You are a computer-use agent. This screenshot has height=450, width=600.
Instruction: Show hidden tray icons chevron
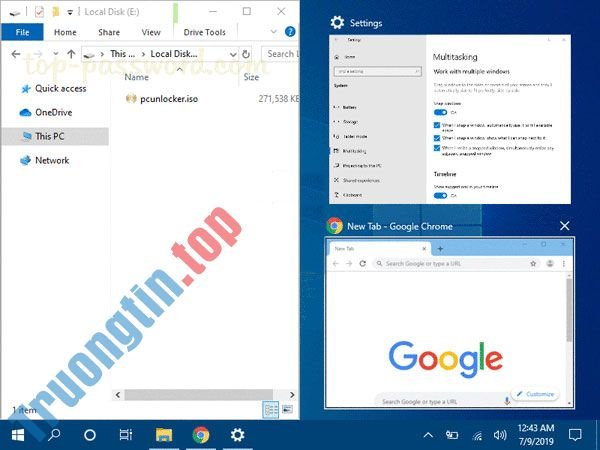(x=428, y=435)
